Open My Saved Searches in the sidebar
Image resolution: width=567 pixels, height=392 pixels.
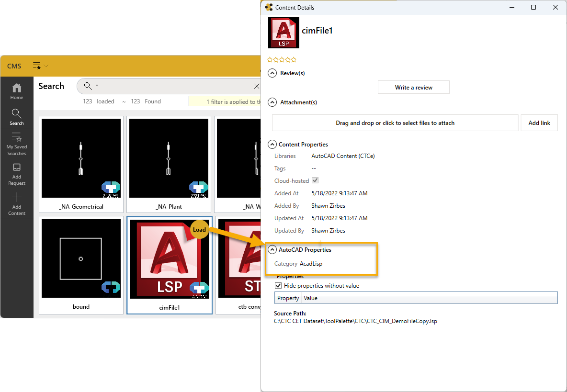(17, 144)
